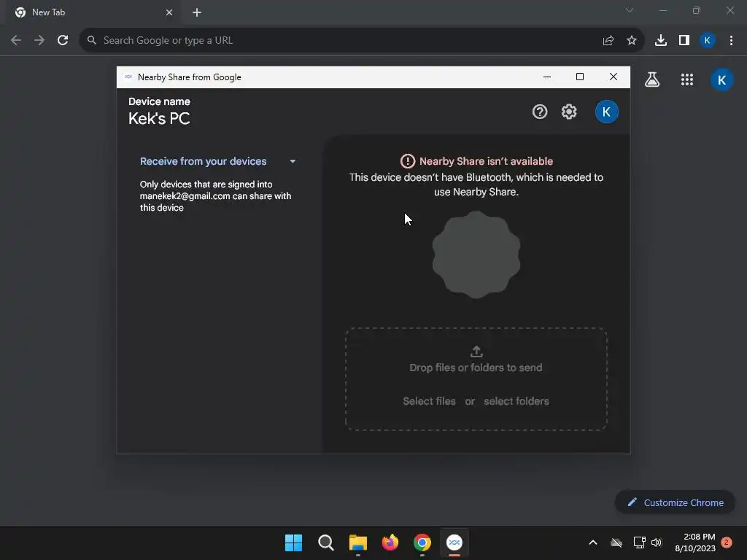
Task: Click the upload icon in drop zone
Action: pos(476,351)
